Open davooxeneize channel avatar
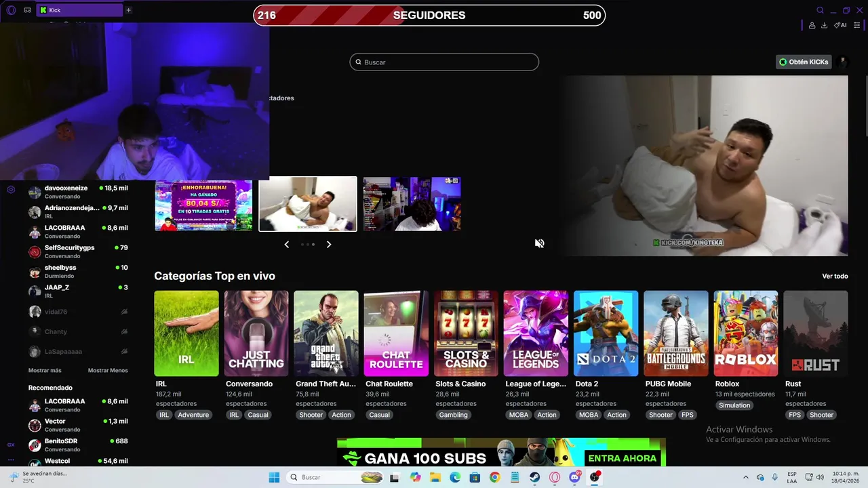 coord(35,192)
